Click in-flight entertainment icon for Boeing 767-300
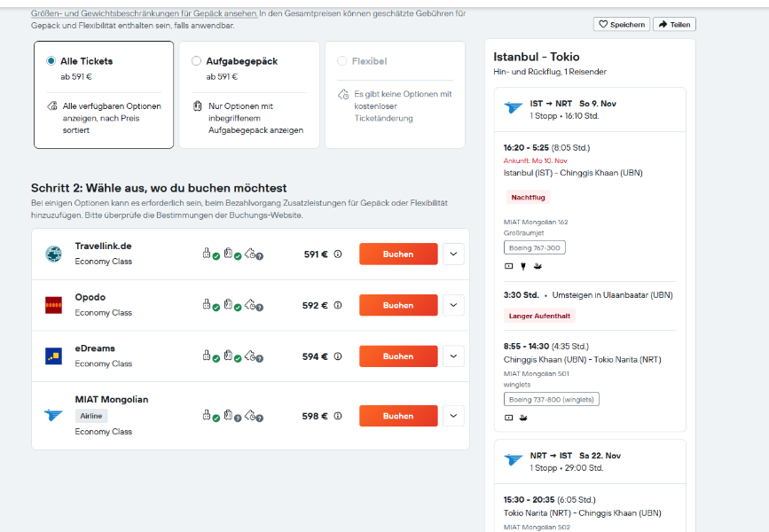 508,266
